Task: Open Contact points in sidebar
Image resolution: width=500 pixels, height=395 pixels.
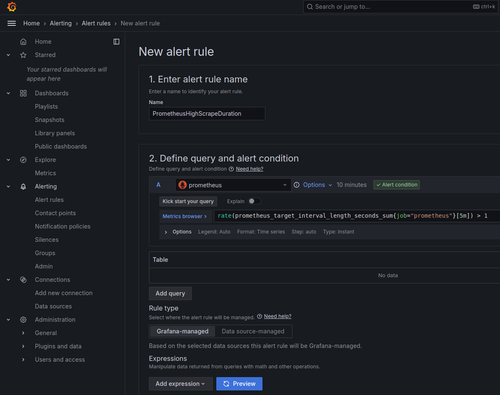Action: pyautogui.click(x=55, y=213)
